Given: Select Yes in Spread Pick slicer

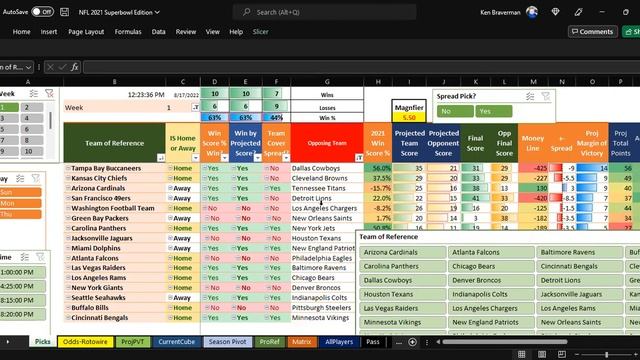Looking at the screenshot, I should (493, 111).
